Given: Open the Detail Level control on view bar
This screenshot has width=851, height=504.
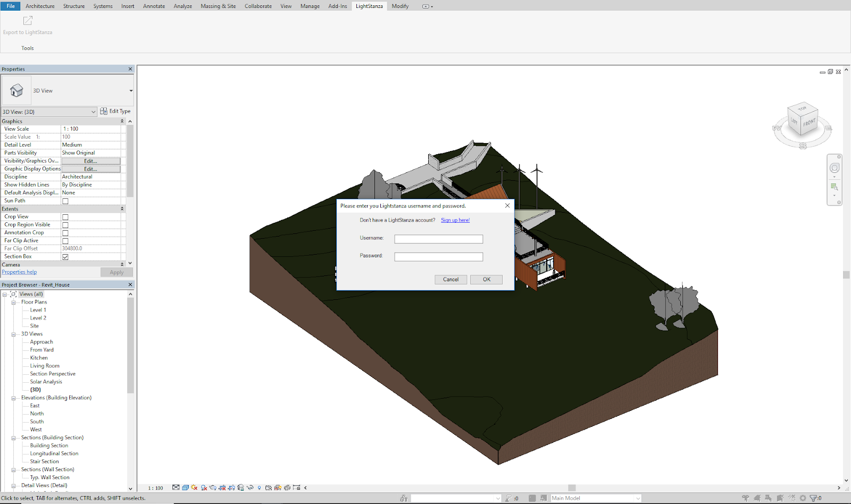Looking at the screenshot, I should tap(176, 488).
